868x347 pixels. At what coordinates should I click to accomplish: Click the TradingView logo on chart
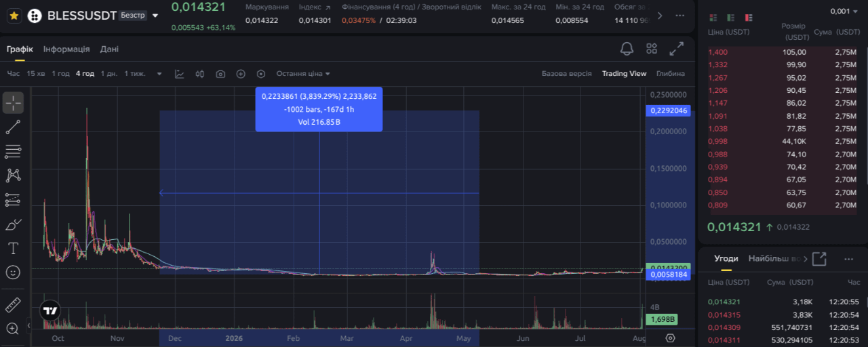point(50,311)
